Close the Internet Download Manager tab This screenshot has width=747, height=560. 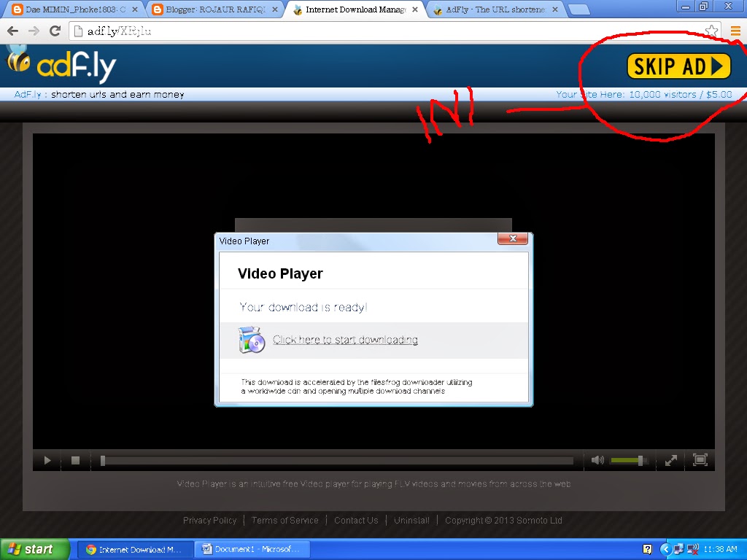point(415,9)
